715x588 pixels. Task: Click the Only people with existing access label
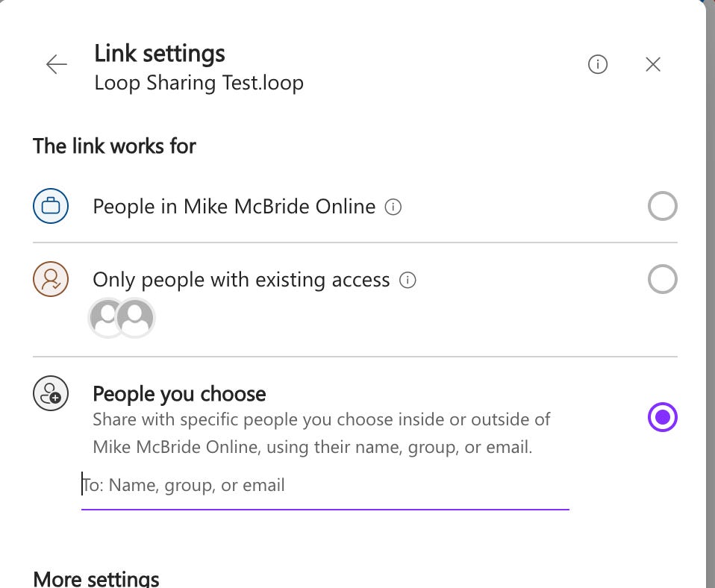point(241,280)
